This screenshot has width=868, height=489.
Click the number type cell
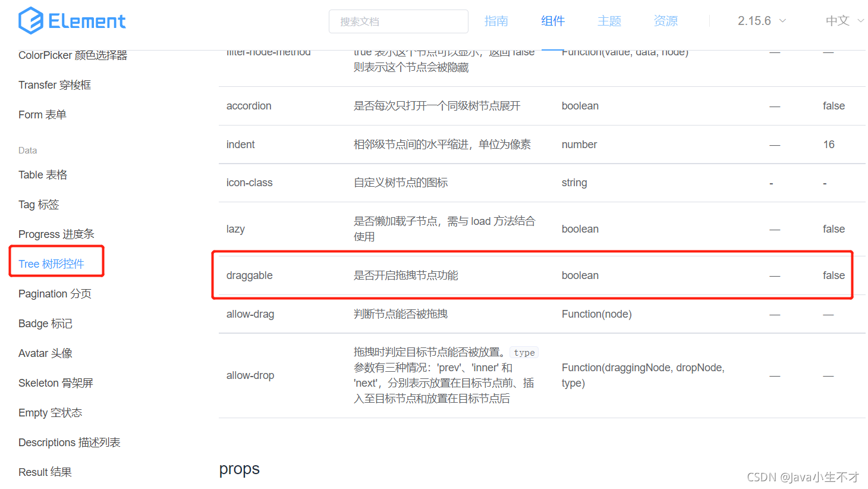(x=580, y=145)
